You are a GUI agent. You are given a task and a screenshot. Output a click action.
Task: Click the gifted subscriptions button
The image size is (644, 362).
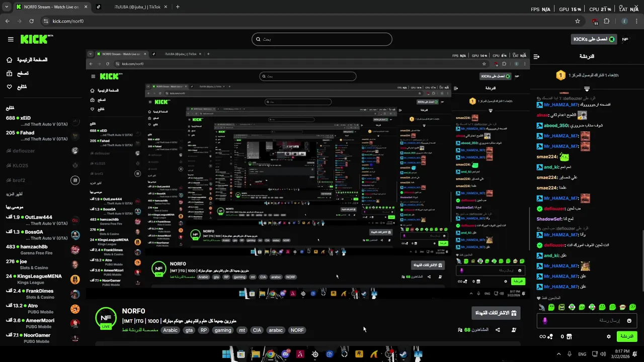[x=496, y=313]
